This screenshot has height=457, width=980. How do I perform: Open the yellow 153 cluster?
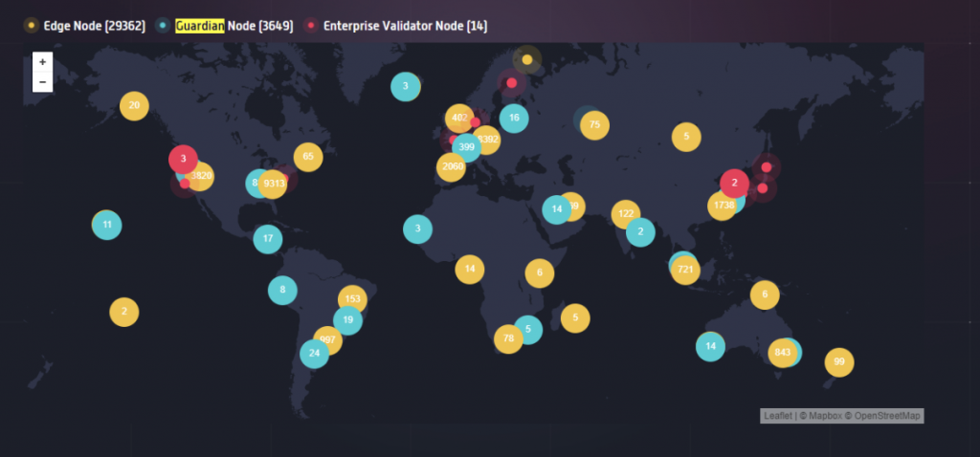(x=352, y=299)
